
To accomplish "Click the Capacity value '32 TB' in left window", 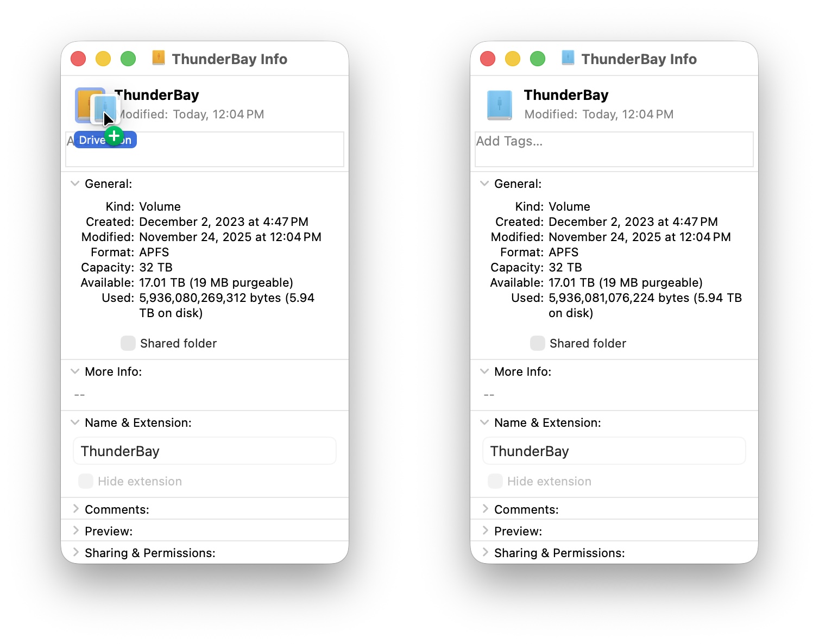I will [156, 267].
